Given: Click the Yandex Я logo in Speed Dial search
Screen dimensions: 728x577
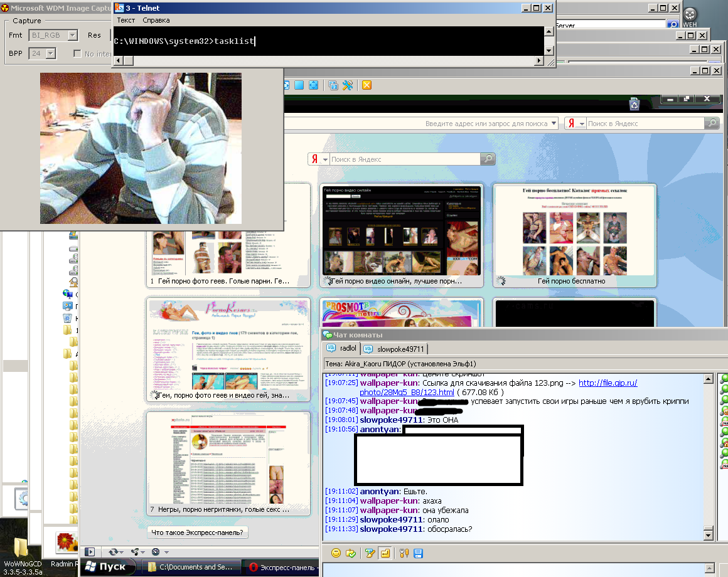Looking at the screenshot, I should [x=314, y=159].
